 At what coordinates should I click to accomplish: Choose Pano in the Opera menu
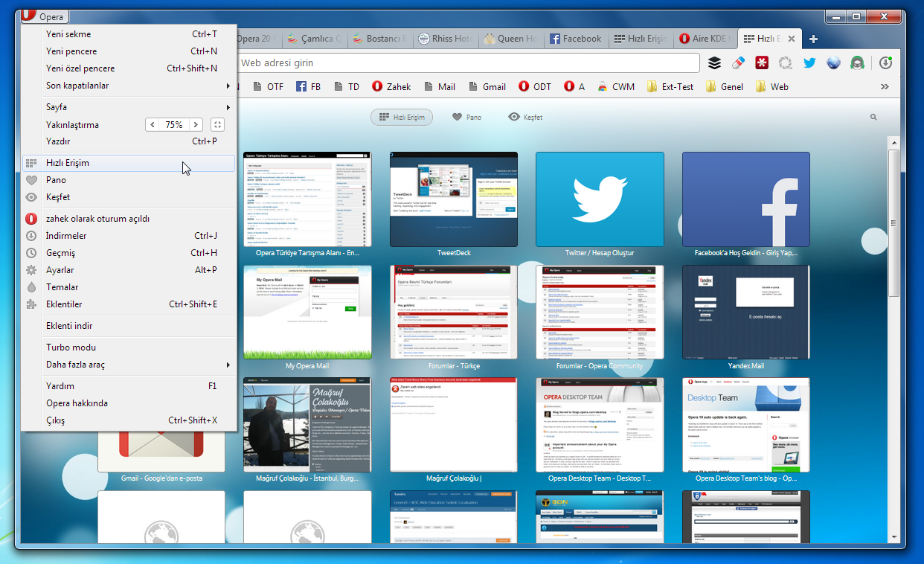[129, 180]
